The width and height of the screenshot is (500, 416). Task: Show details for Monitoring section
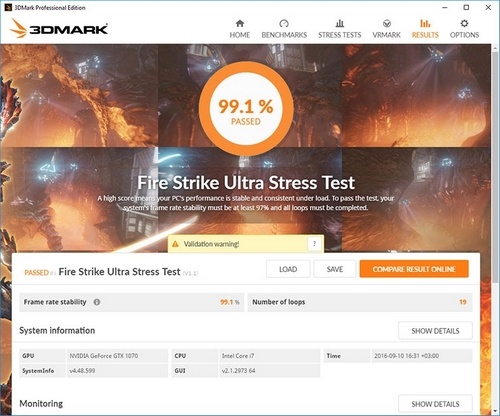(x=435, y=404)
